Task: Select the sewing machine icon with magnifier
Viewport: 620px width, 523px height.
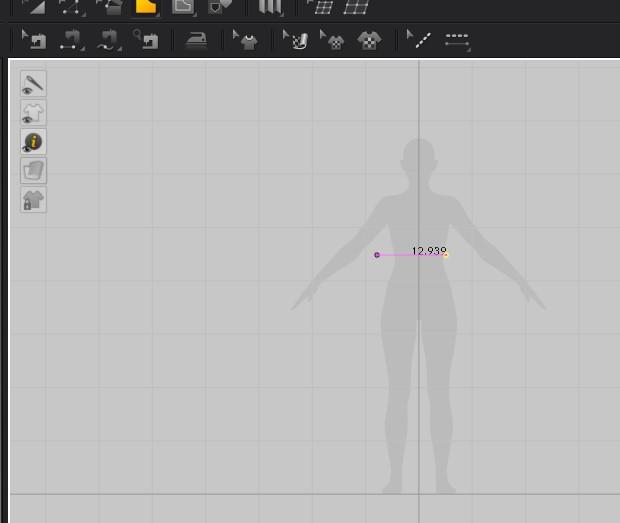Action: [146, 40]
